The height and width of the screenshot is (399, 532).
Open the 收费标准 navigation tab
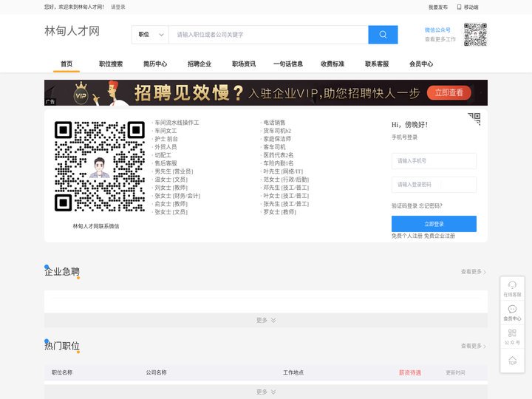pyautogui.click(x=332, y=64)
